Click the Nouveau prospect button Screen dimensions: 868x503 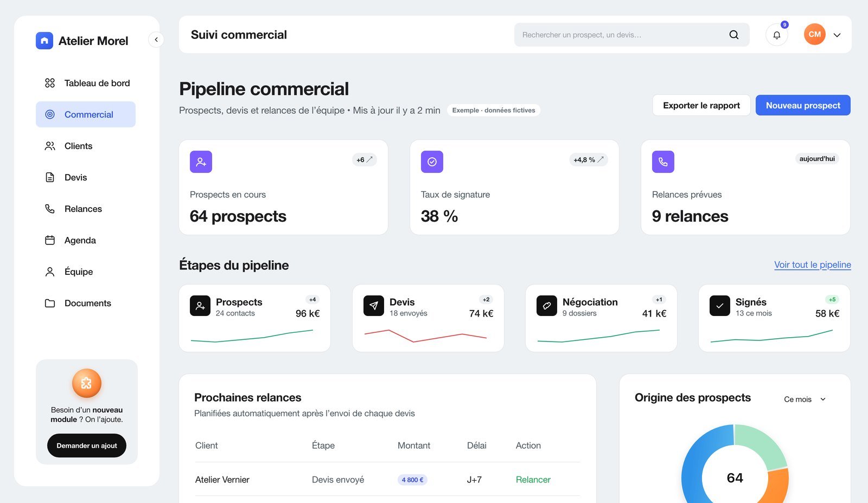[803, 105]
